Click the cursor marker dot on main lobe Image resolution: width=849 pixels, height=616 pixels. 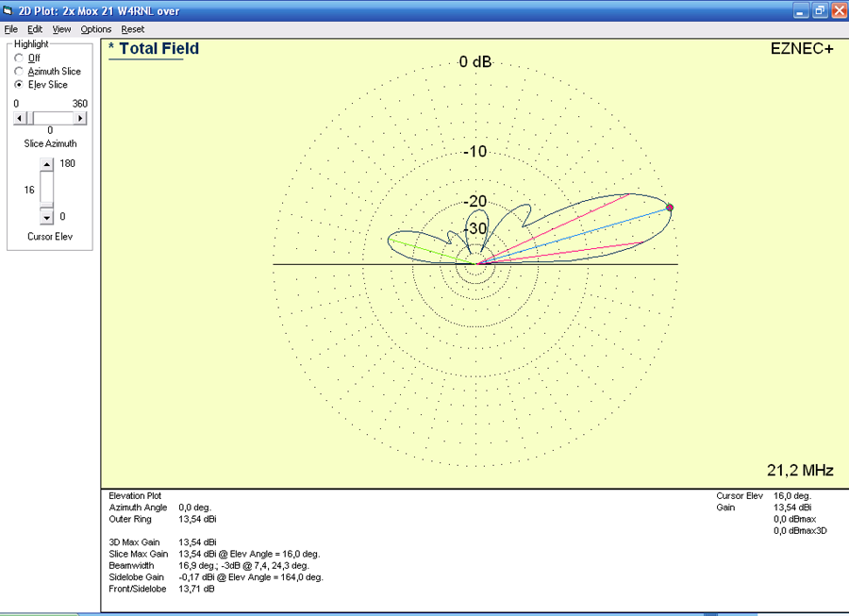(x=670, y=208)
